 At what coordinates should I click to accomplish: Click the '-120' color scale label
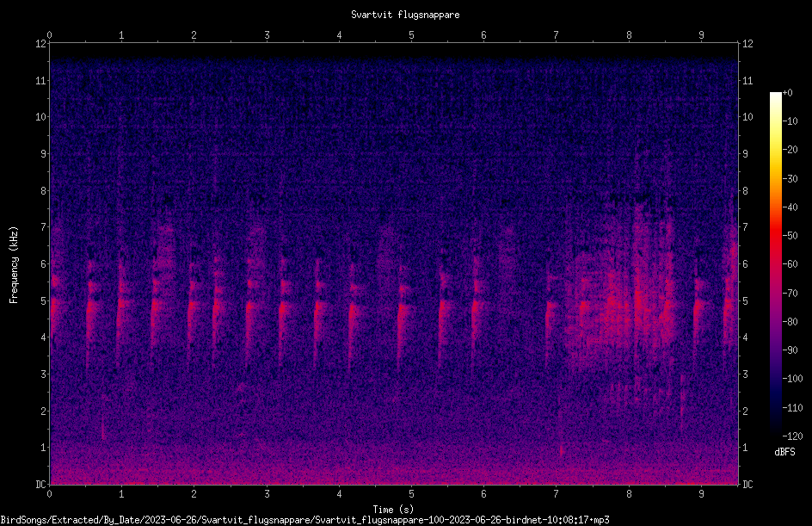pyautogui.click(x=792, y=436)
